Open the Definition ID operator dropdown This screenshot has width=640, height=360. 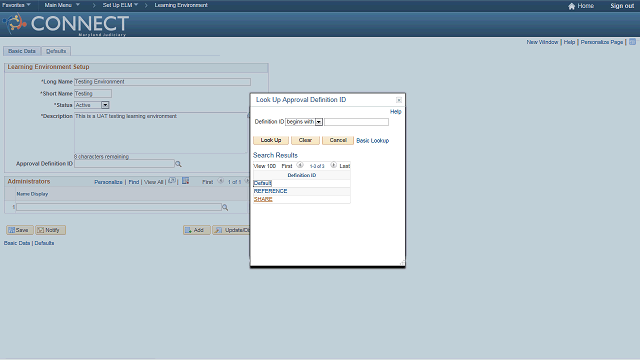click(319, 122)
